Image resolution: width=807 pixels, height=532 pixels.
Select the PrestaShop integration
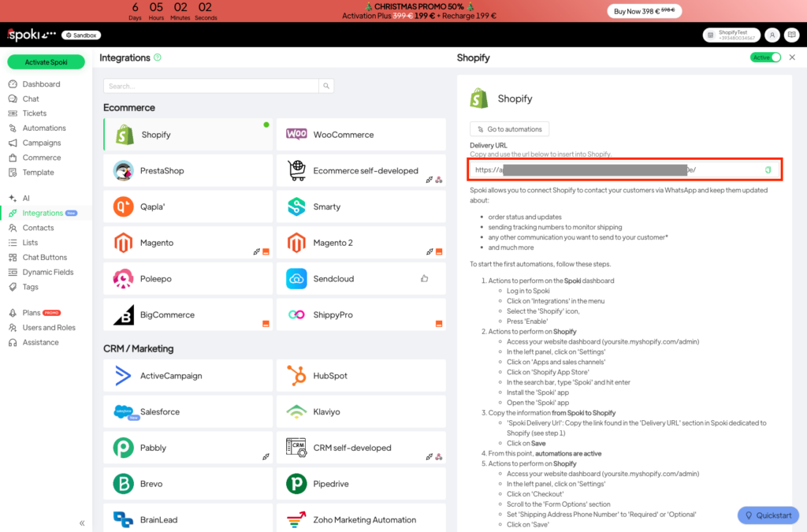point(188,171)
